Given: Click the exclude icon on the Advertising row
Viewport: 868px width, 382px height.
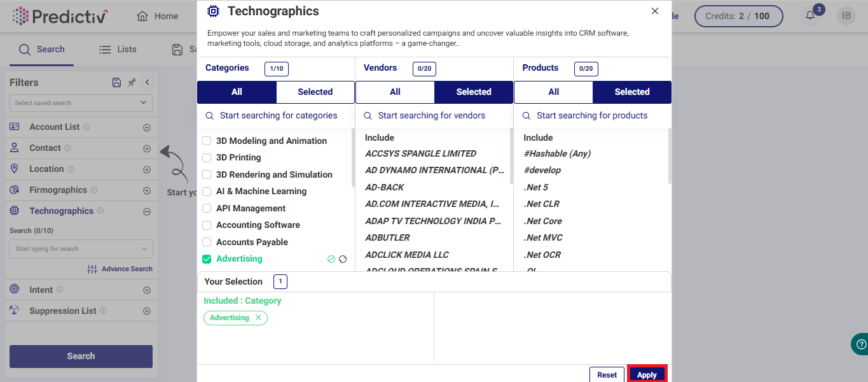Looking at the screenshot, I should [331, 259].
